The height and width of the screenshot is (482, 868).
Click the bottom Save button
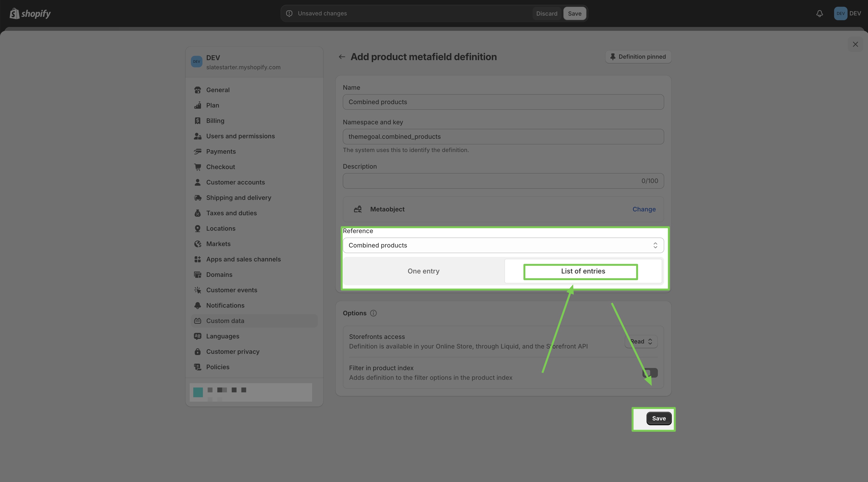[x=659, y=419]
